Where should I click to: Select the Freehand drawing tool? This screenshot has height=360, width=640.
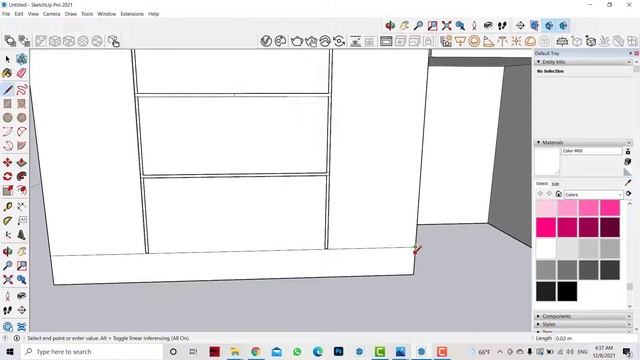coord(22,89)
